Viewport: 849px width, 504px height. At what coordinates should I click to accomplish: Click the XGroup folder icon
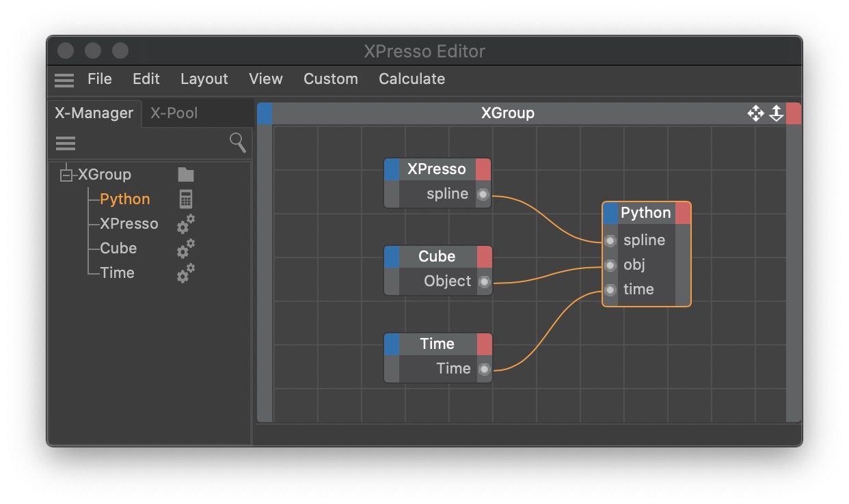point(186,175)
